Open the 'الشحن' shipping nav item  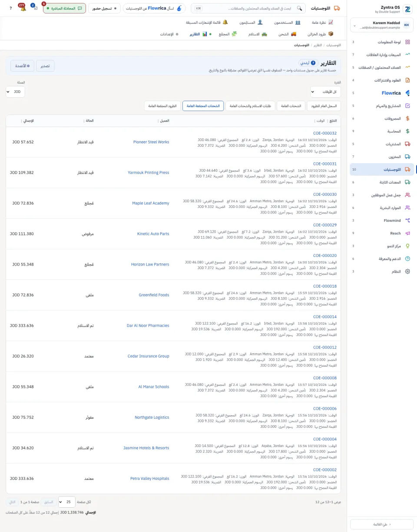[287, 34]
